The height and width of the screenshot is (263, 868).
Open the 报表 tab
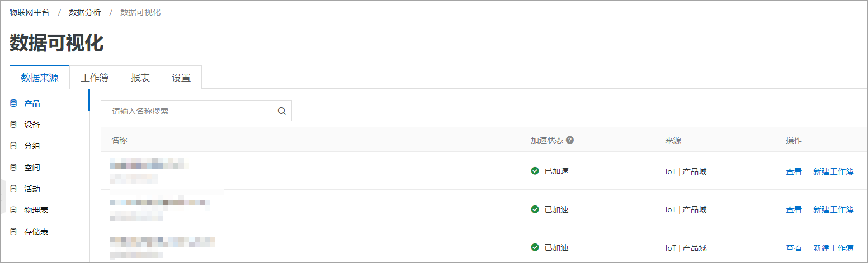tap(140, 78)
